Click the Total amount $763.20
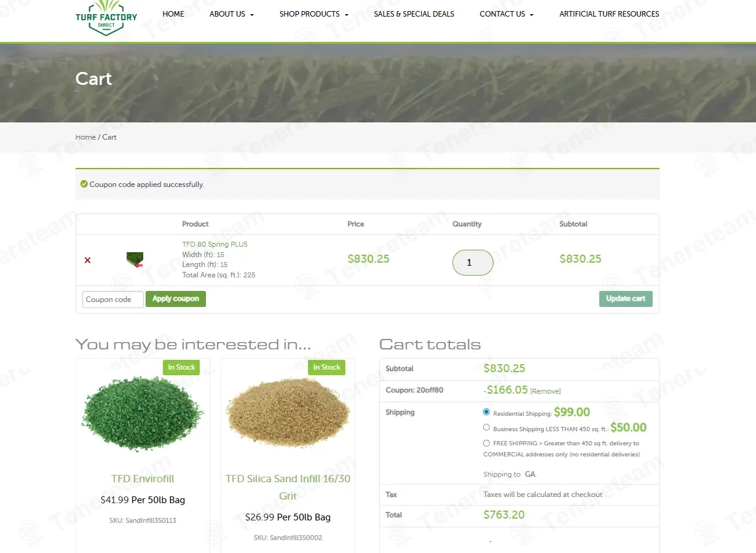Viewport: 756px width, 553px height. tap(504, 515)
